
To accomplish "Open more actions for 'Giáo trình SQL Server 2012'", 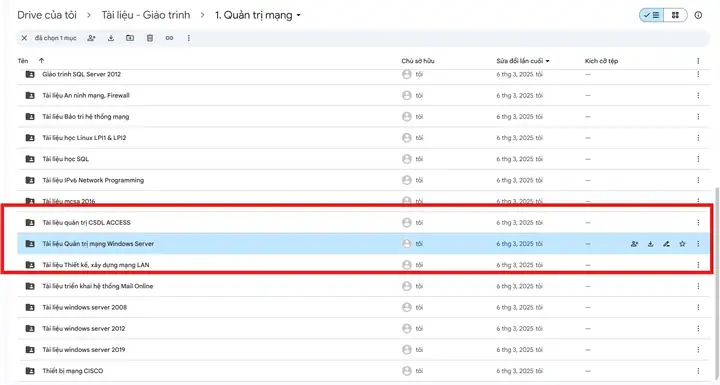I will (x=698, y=74).
